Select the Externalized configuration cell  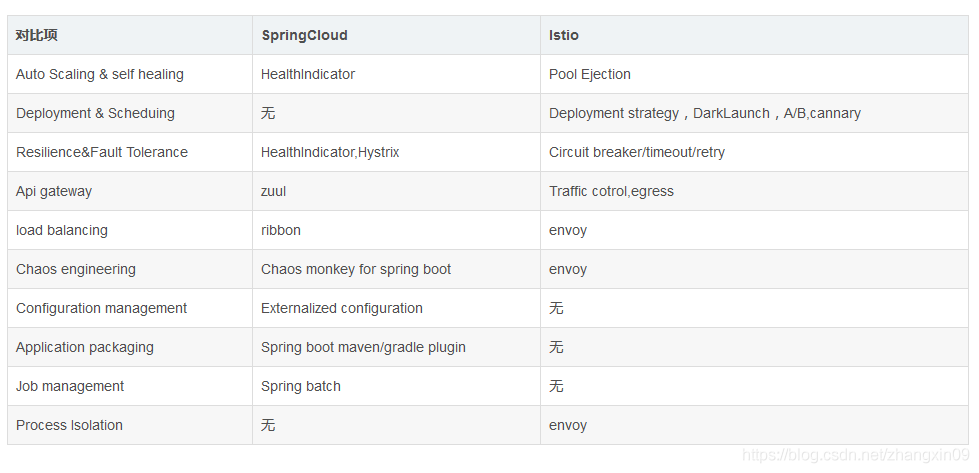pyautogui.click(x=342, y=308)
